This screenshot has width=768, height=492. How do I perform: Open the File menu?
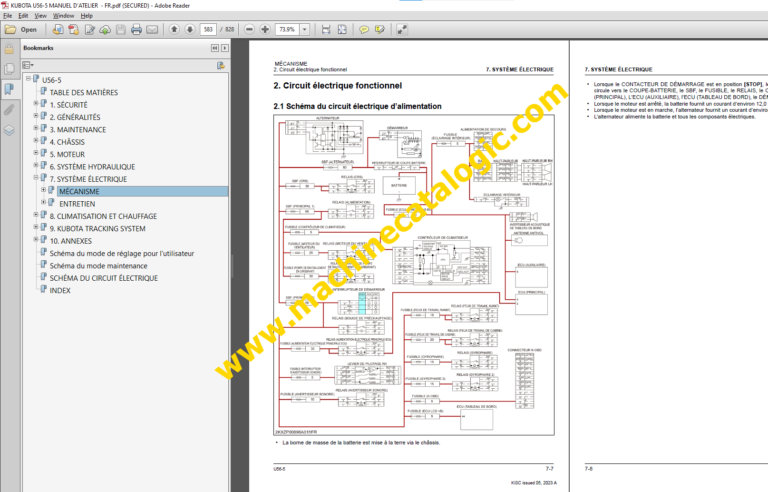(7, 16)
